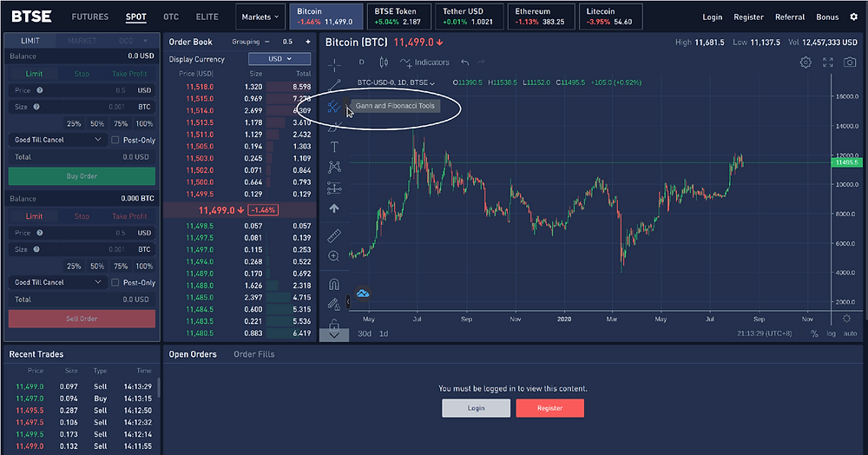Select 100% size for buy order

pyautogui.click(x=144, y=123)
